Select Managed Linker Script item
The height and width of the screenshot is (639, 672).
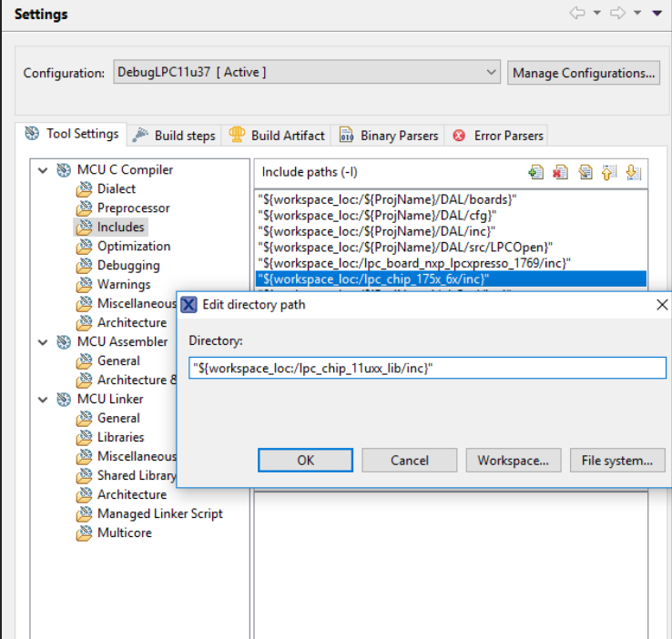click(x=160, y=514)
